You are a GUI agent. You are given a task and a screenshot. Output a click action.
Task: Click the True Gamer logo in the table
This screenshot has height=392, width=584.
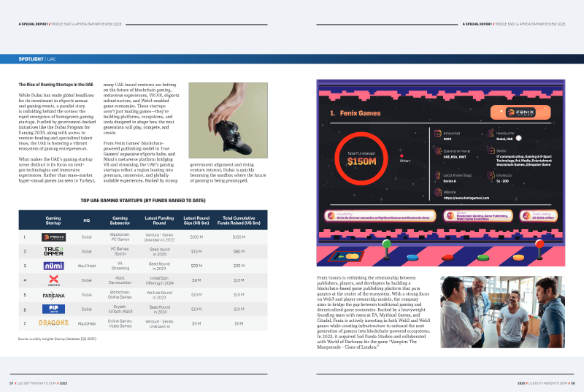(x=53, y=251)
